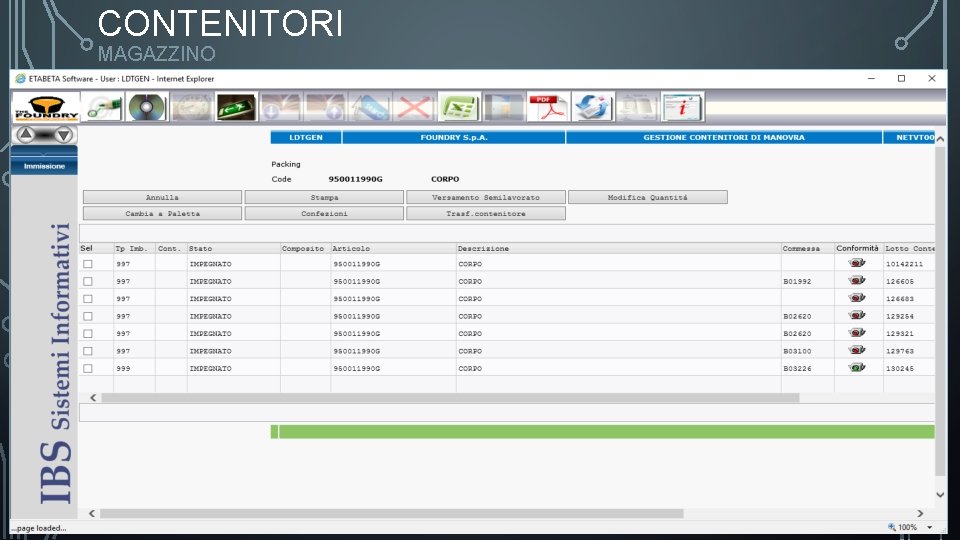This screenshot has width=960, height=540.
Task: Click Cambia a Paletta button
Action: pyautogui.click(x=162, y=214)
